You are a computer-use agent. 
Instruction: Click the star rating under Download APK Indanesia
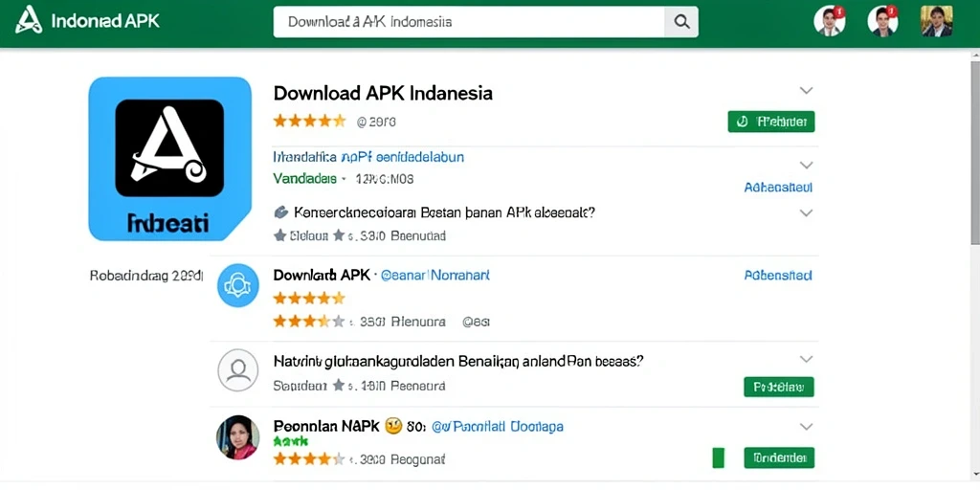click(x=309, y=122)
